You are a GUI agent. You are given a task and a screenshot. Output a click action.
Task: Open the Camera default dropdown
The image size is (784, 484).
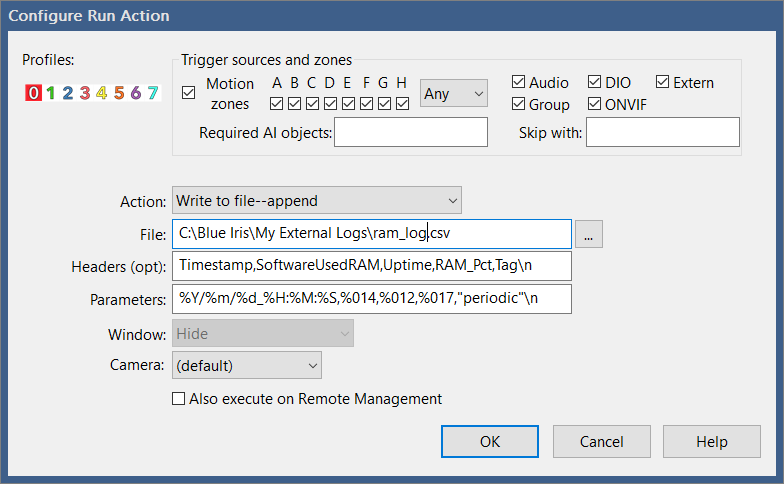[x=247, y=366]
